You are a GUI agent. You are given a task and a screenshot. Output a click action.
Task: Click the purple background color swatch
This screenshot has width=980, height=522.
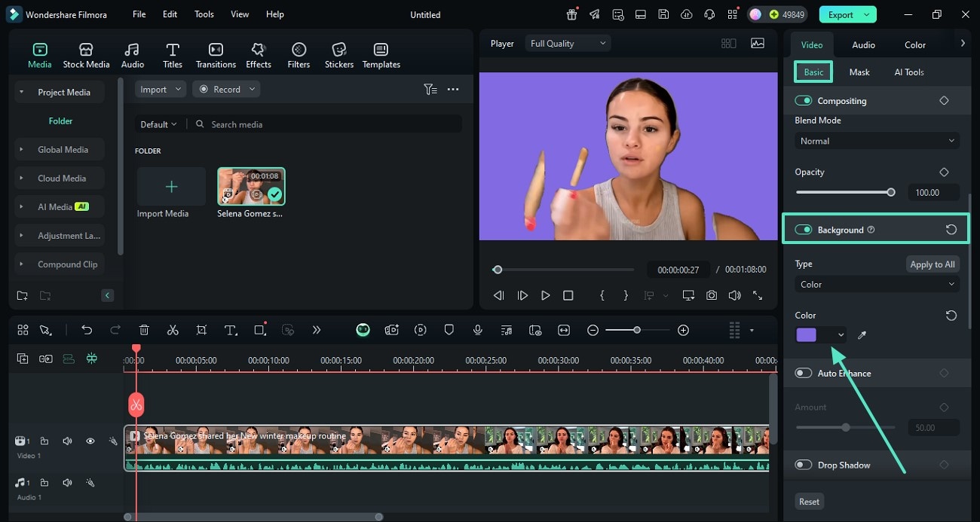807,335
